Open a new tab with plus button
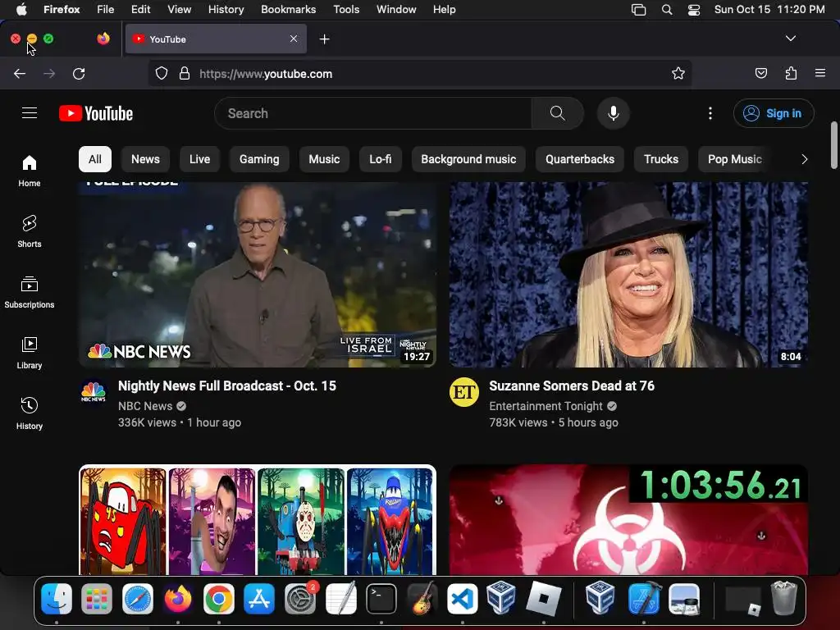Screen dimensions: 840x630 pyautogui.click(x=324, y=39)
